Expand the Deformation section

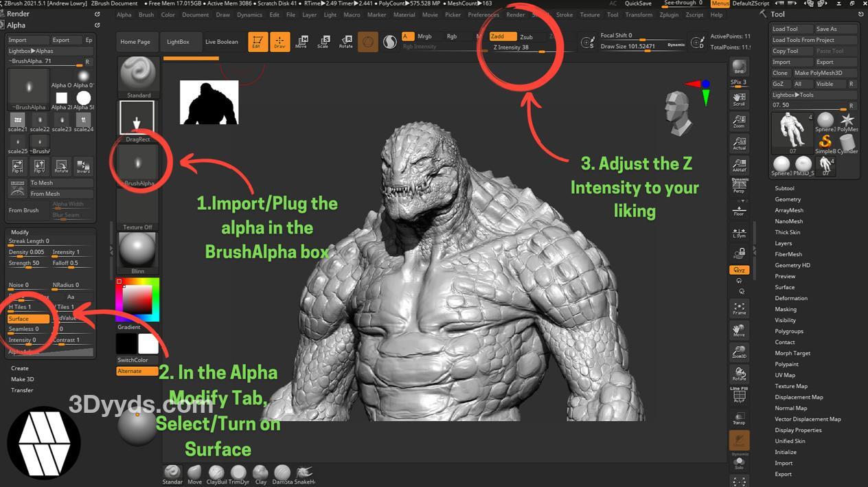pos(791,298)
